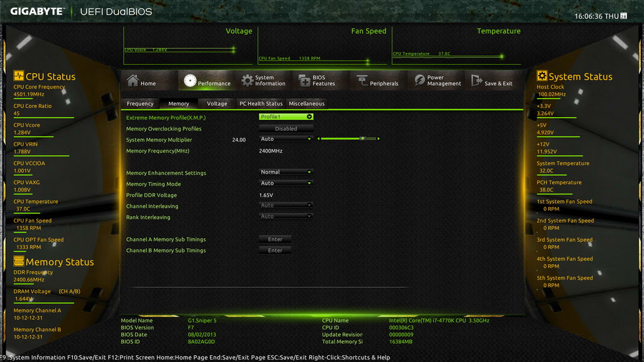Open Memory Enhancement Settings Normal dropdown

pos(286,172)
